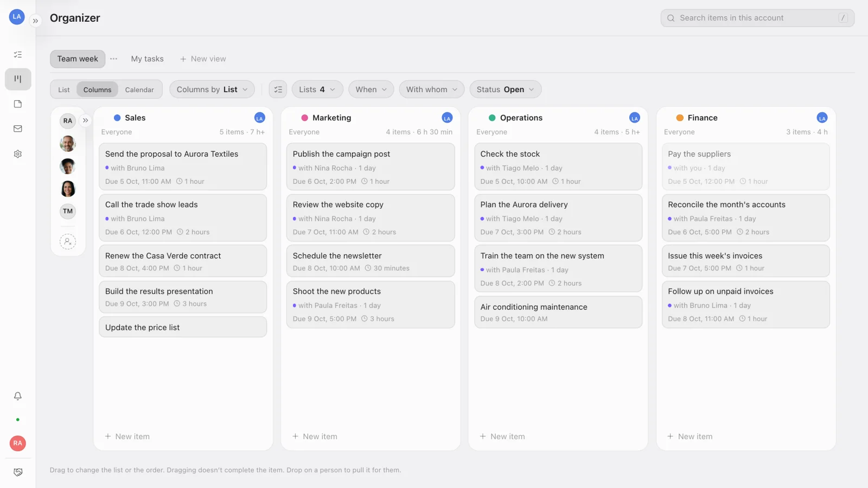Click the add person icon in people panel

coord(68,241)
